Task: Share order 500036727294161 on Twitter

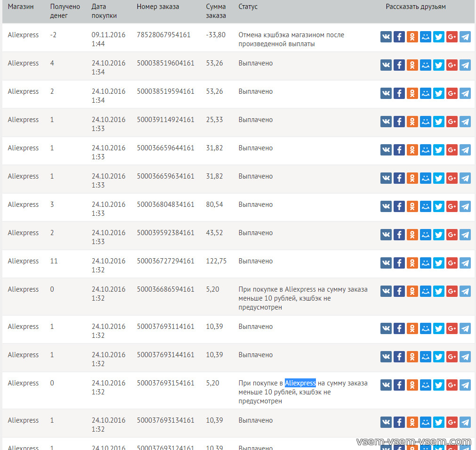Action: point(439,263)
